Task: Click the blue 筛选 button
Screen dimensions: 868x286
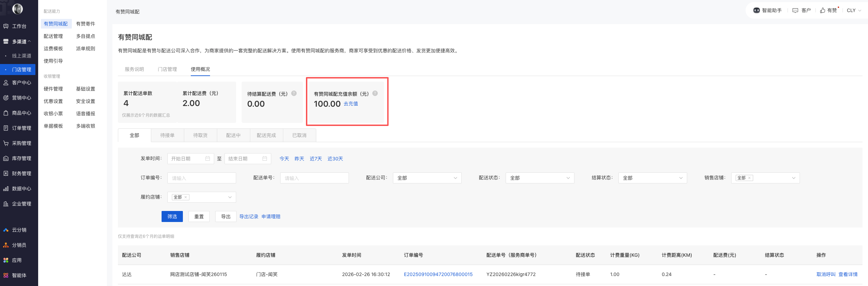Action: pyautogui.click(x=172, y=216)
